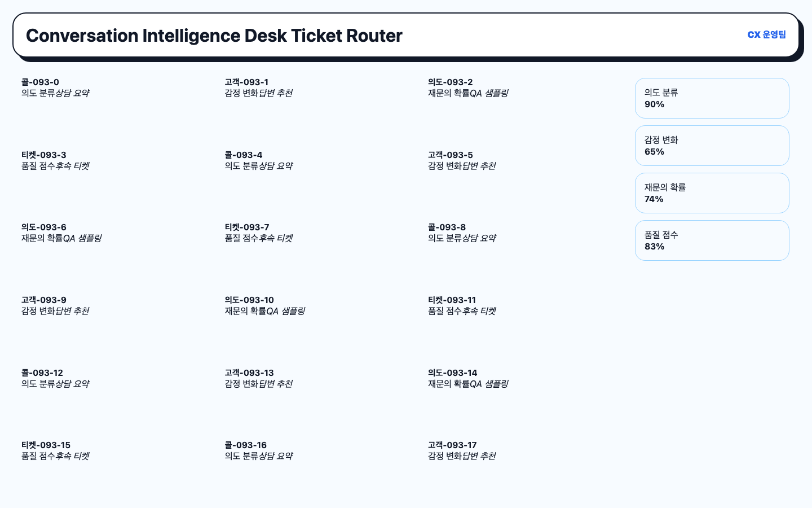Open ticket 콜-093-16

pyautogui.click(x=258, y=450)
